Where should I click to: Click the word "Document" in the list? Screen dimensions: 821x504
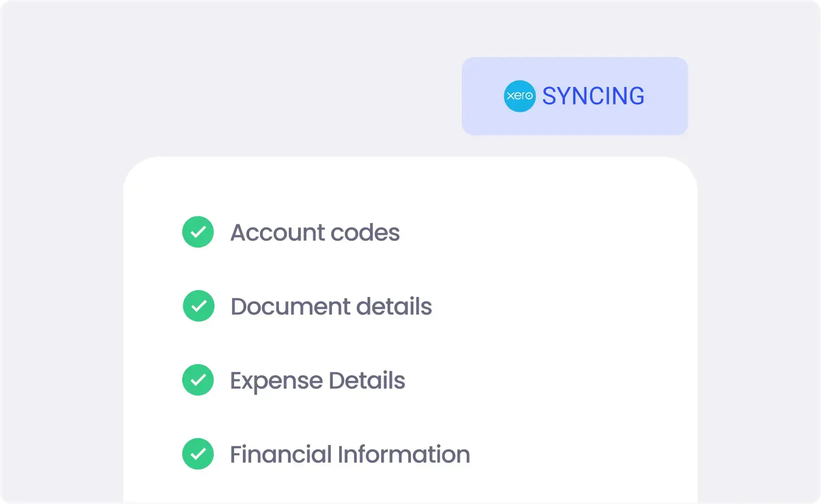(x=290, y=307)
